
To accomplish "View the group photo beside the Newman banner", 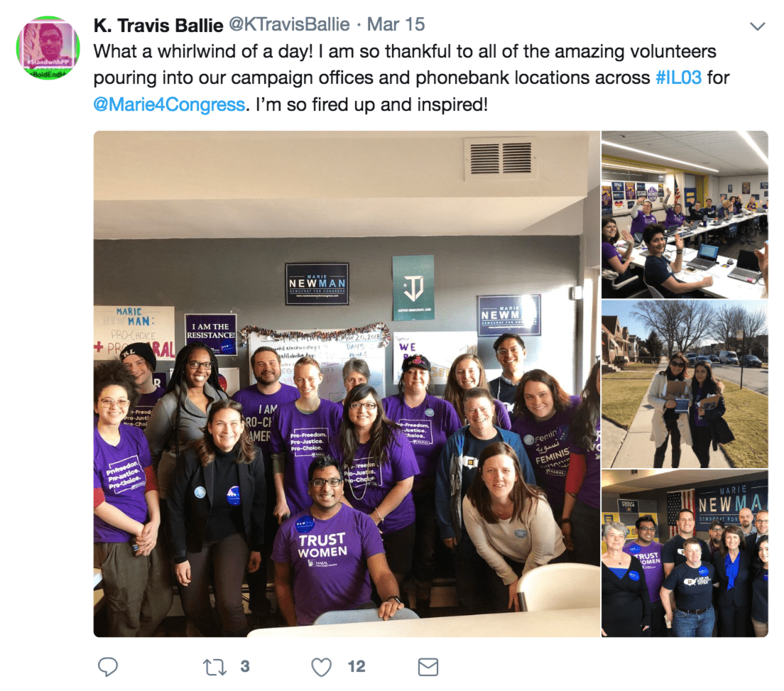I will (x=685, y=553).
